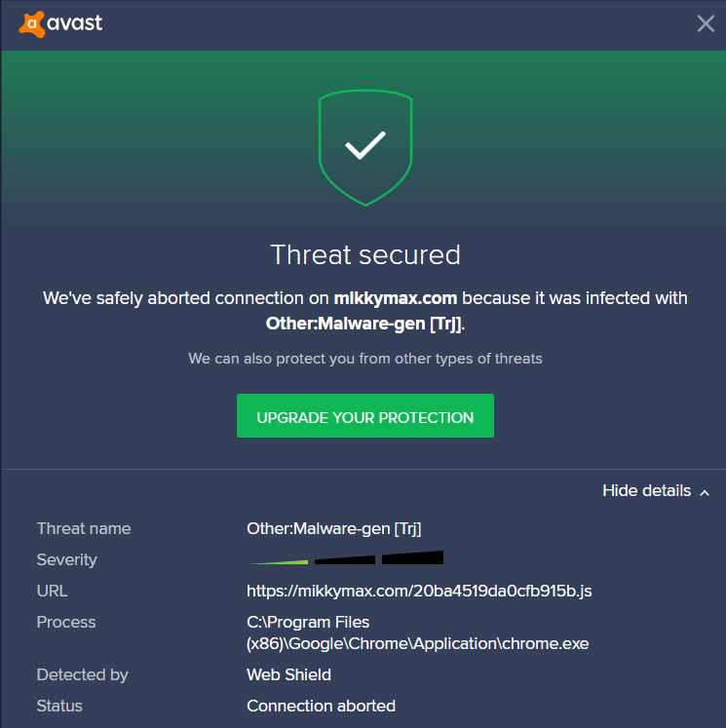Screen dimensions: 726x728
Task: Close the Avast threat popup
Action: pos(706,23)
